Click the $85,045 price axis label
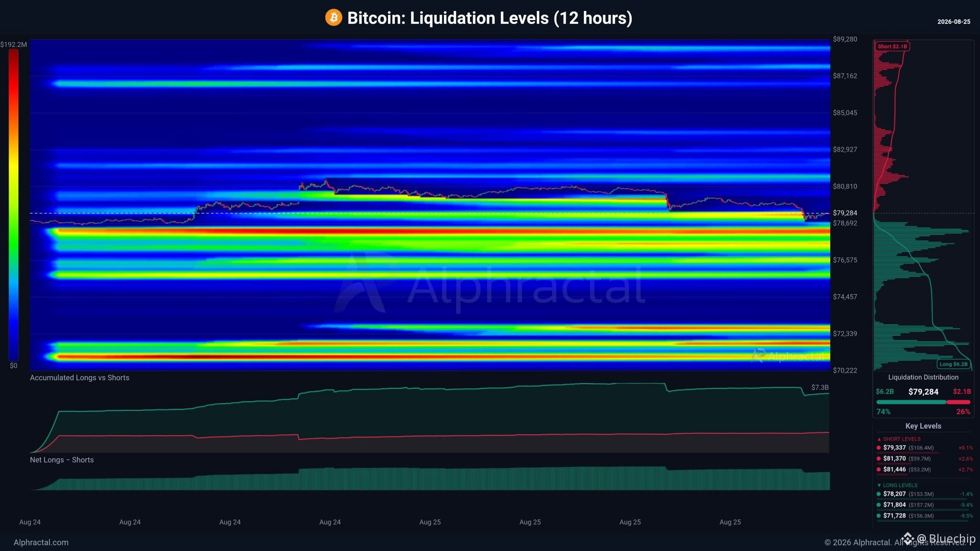Screen dimensions: 980x551 (x=845, y=113)
